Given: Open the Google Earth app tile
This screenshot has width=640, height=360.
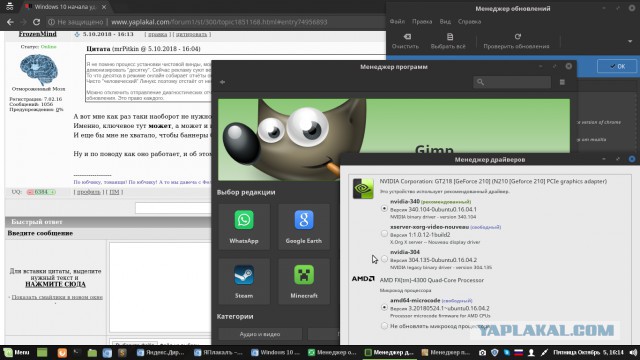Looking at the screenshot, I should pyautogui.click(x=304, y=227).
